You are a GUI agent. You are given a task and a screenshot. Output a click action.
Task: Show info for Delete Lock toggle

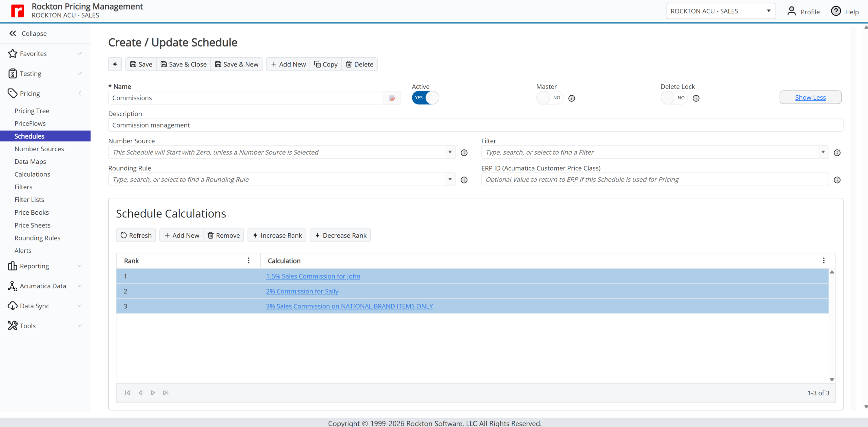tap(696, 98)
